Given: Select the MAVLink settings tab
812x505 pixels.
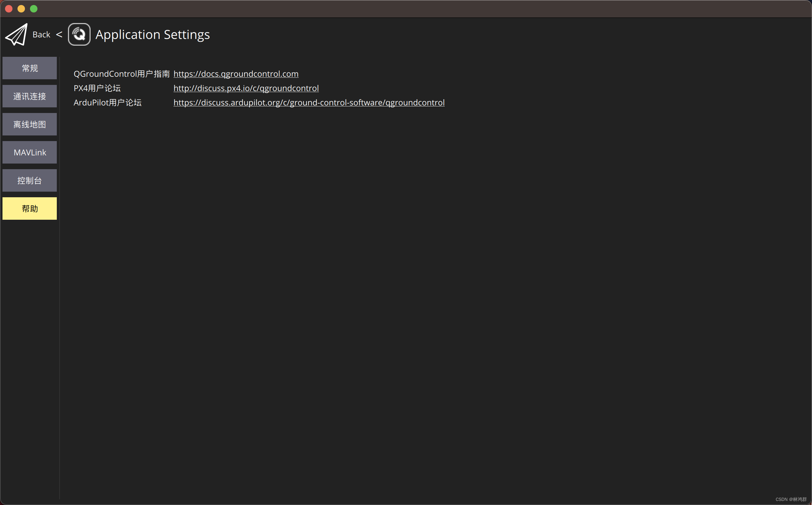Looking at the screenshot, I should click(x=30, y=152).
